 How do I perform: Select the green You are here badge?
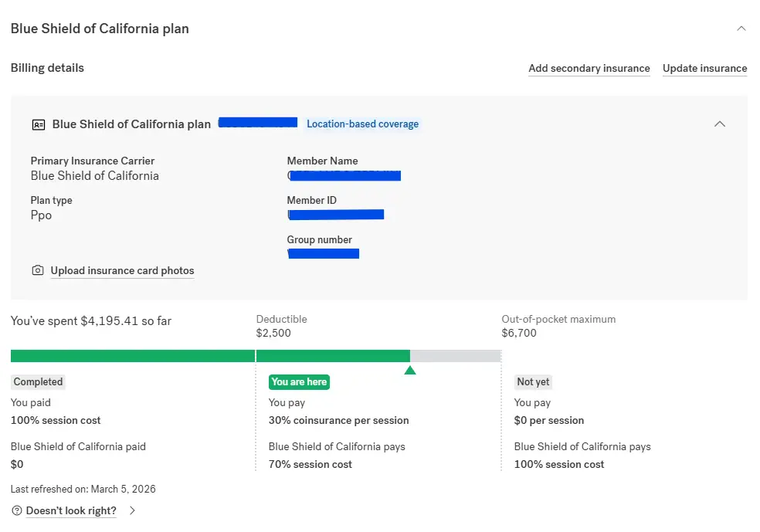(299, 381)
